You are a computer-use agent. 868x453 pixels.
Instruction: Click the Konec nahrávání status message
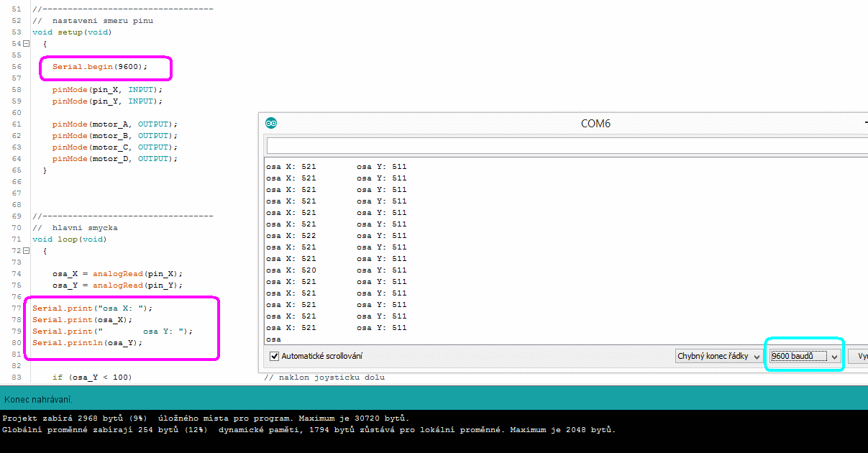pyautogui.click(x=39, y=399)
